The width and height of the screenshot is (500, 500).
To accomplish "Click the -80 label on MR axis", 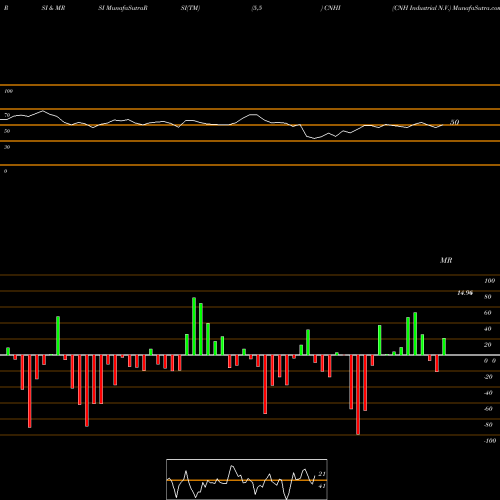I will coord(488,425).
